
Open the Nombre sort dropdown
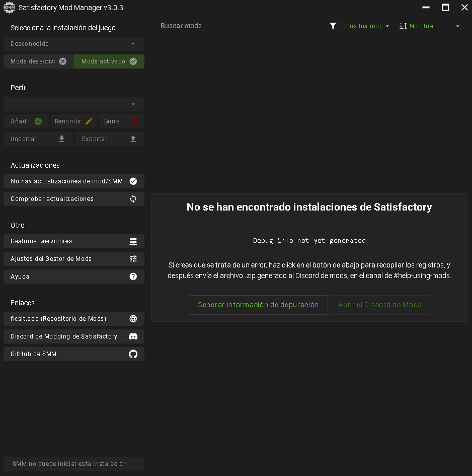click(430, 26)
